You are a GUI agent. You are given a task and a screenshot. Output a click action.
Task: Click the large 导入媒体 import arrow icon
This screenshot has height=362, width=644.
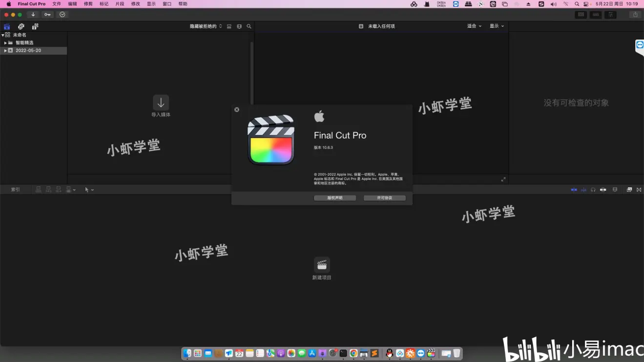[161, 102]
